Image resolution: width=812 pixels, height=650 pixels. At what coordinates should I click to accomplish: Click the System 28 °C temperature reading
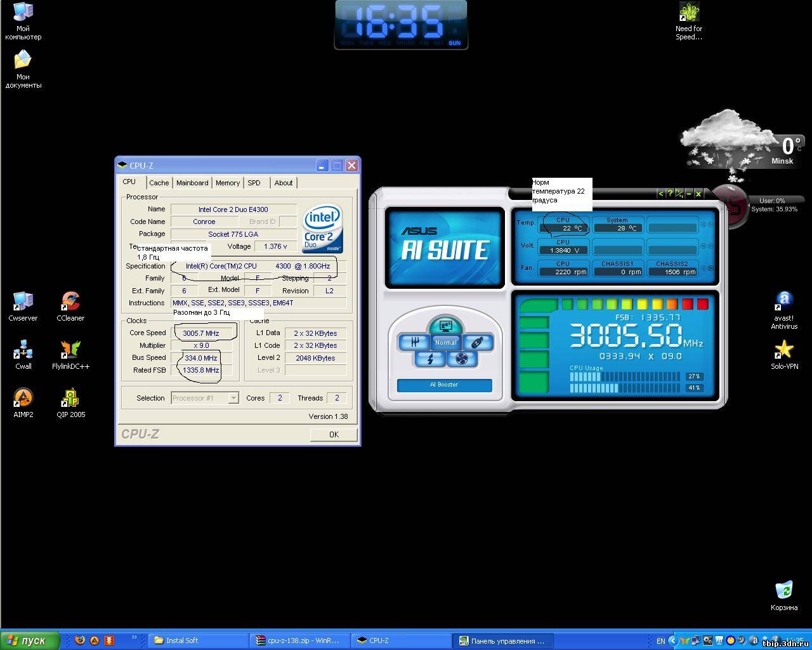point(617,228)
